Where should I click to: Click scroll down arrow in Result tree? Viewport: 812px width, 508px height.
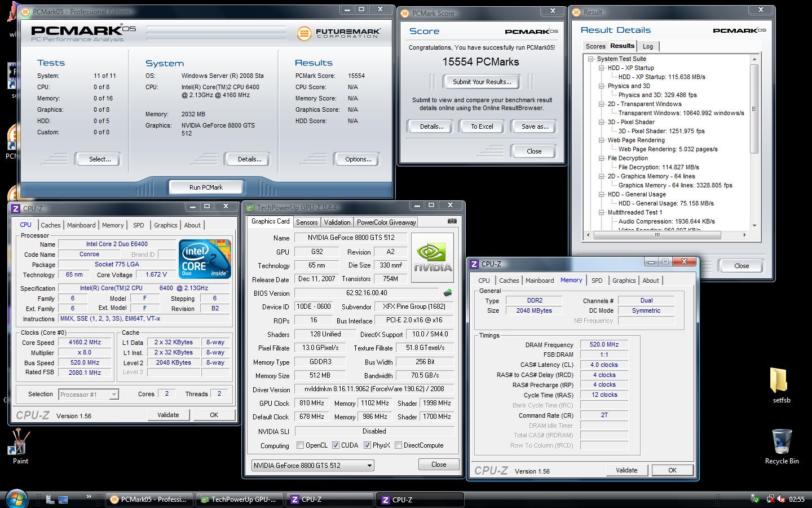click(754, 226)
